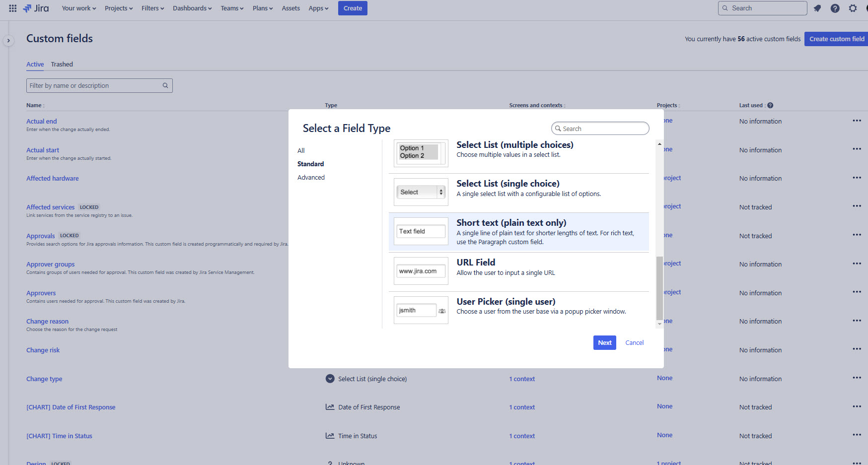Viewport: 868px width, 465px height.
Task: Open more actions for Approvers row
Action: coord(857,292)
